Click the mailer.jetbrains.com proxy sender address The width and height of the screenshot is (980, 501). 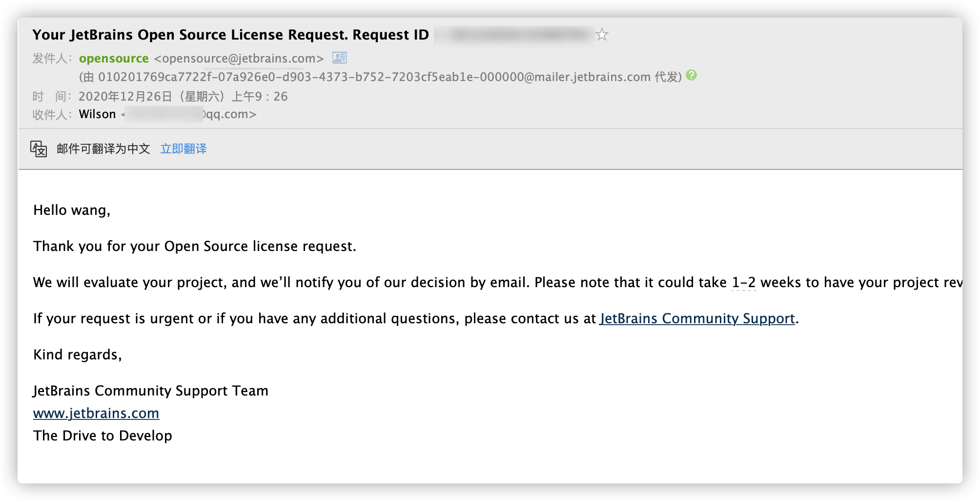coord(374,77)
